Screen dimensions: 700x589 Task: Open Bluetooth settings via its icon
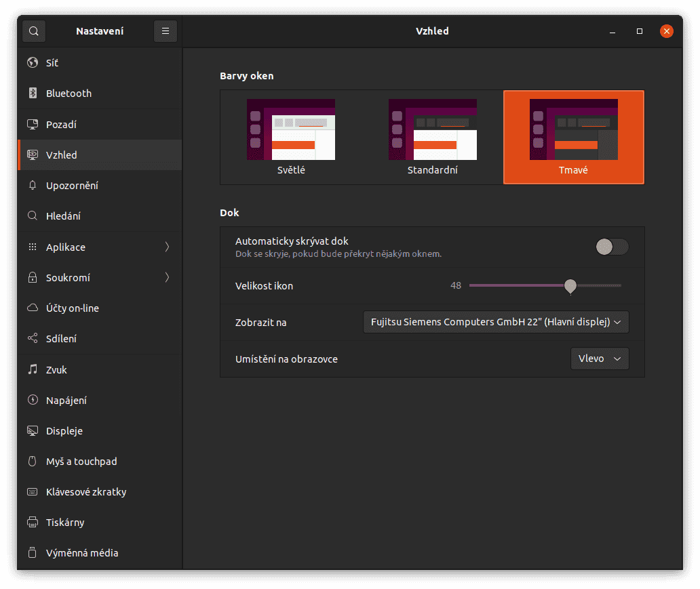pyautogui.click(x=33, y=93)
